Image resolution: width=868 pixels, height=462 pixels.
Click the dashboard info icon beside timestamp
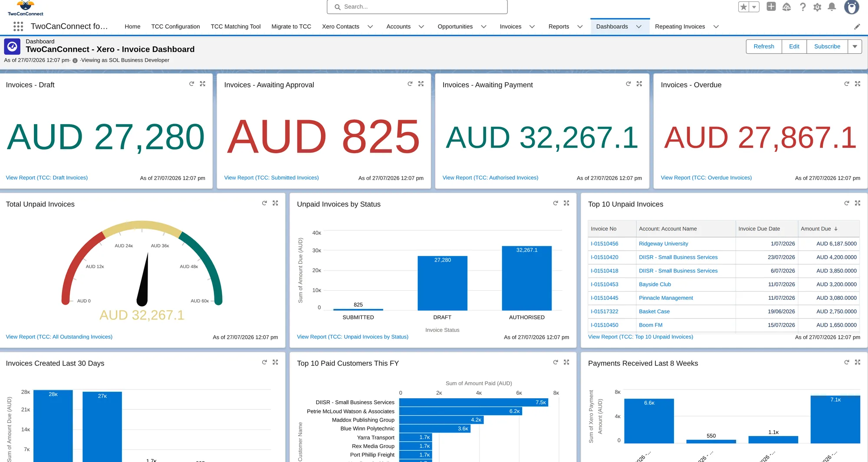[75, 61]
